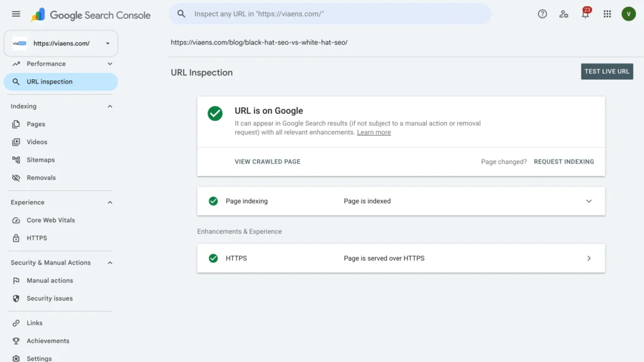Click VIEW CRAWLED PAGE
This screenshot has height=362, width=644.
tap(267, 162)
